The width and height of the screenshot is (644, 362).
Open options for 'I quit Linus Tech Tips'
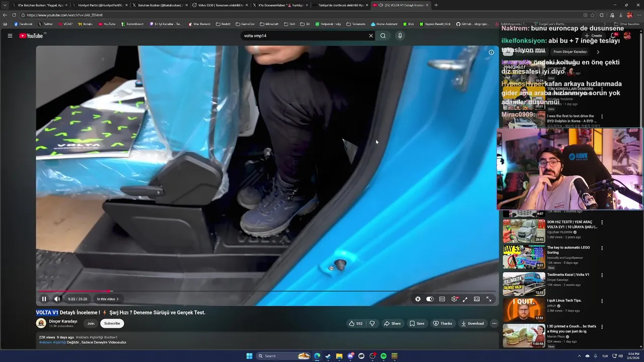602,301
